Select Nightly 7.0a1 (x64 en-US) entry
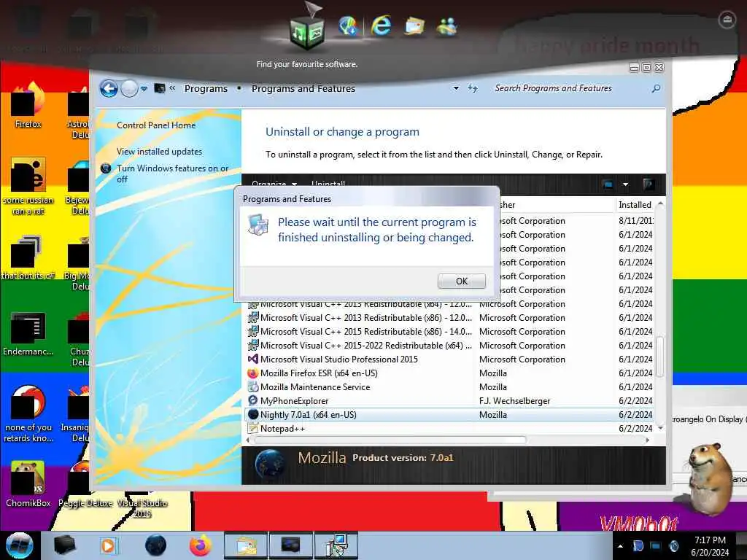 450,415
